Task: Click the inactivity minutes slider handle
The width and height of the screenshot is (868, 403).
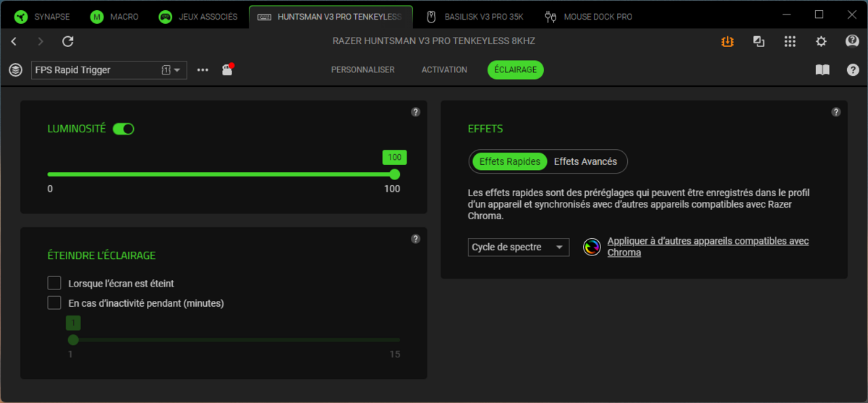Action: (x=73, y=339)
